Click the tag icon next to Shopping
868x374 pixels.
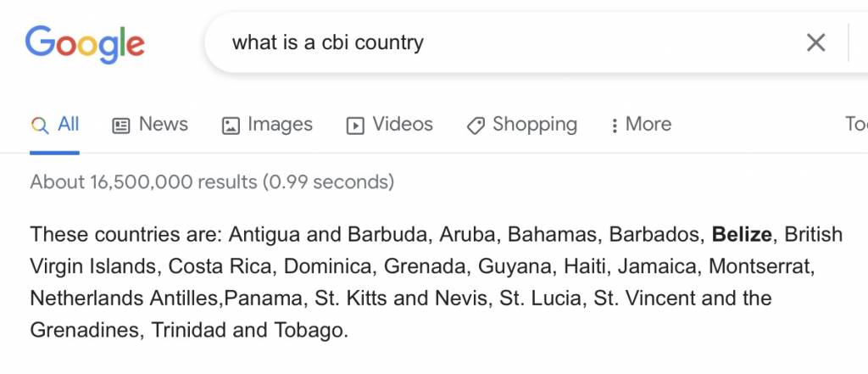(x=476, y=126)
